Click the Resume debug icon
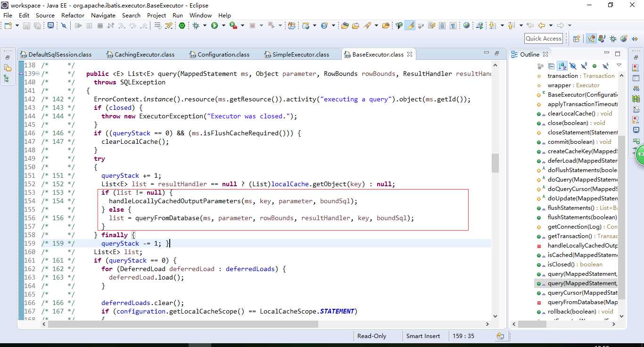Viewport: 644px width, 347px height. point(78,25)
